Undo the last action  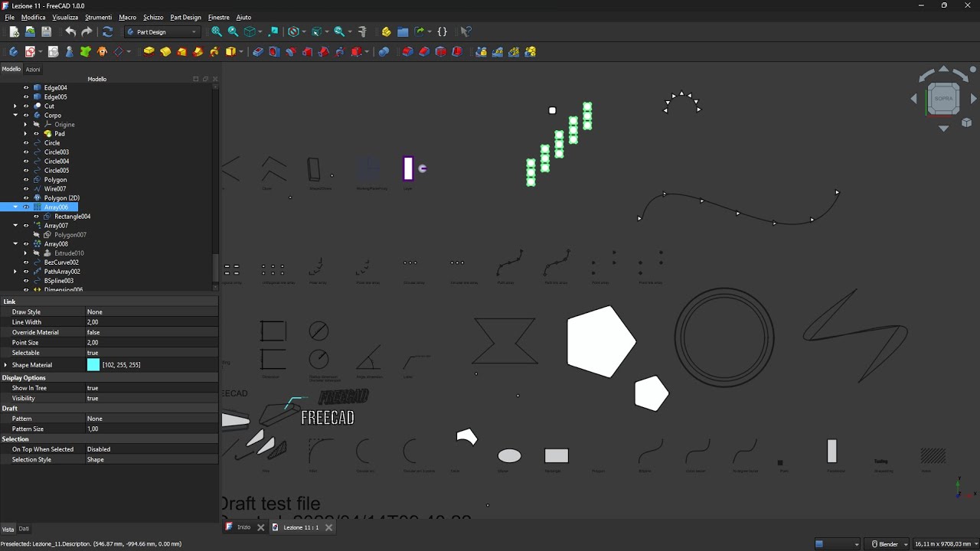point(70,31)
